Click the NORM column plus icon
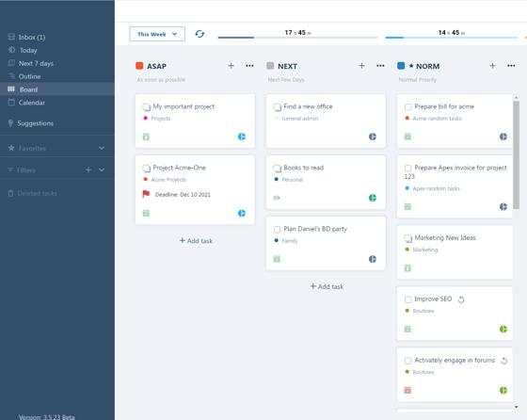 point(492,66)
